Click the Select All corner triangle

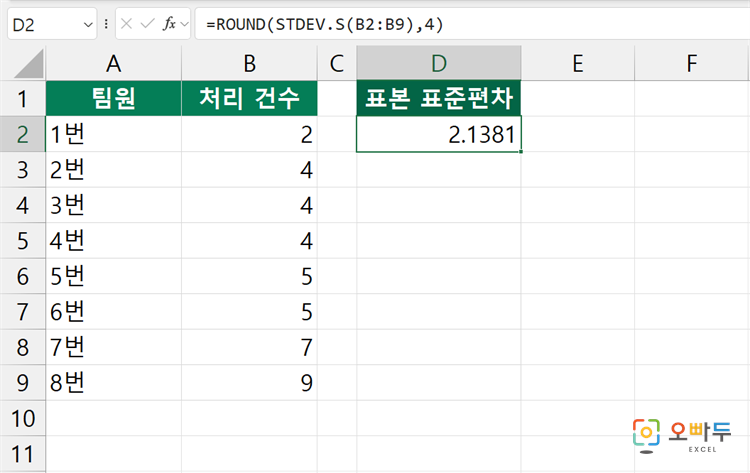coord(29,64)
